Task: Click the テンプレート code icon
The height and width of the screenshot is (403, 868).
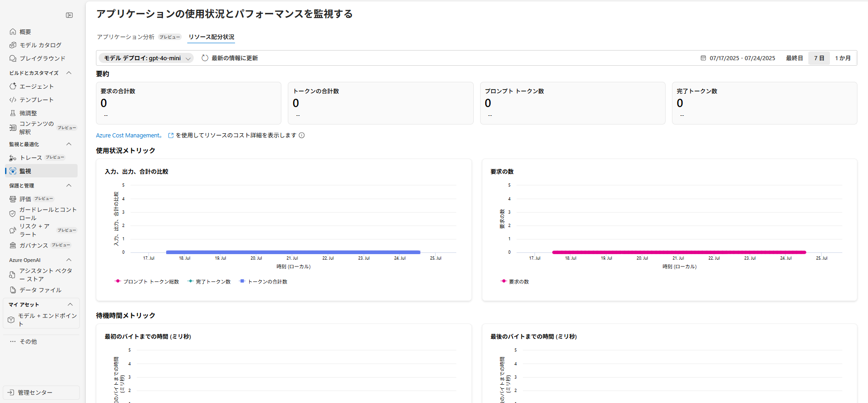Action: tap(13, 100)
